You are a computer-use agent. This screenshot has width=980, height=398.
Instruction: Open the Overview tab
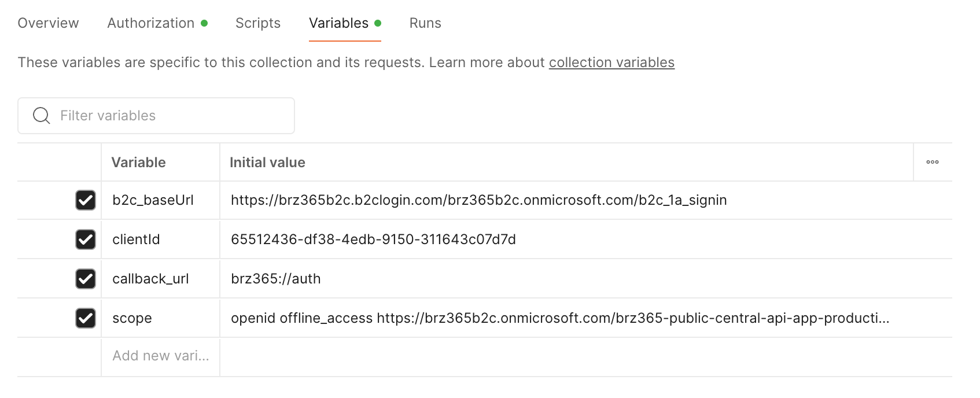point(48,23)
